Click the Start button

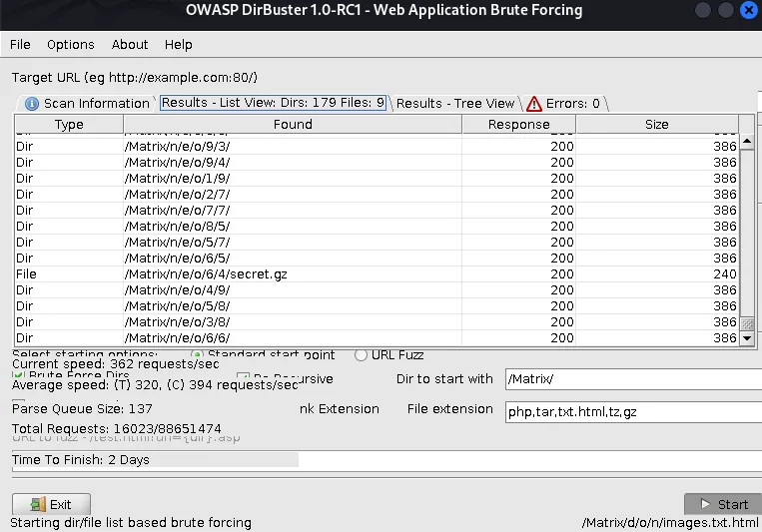723,504
